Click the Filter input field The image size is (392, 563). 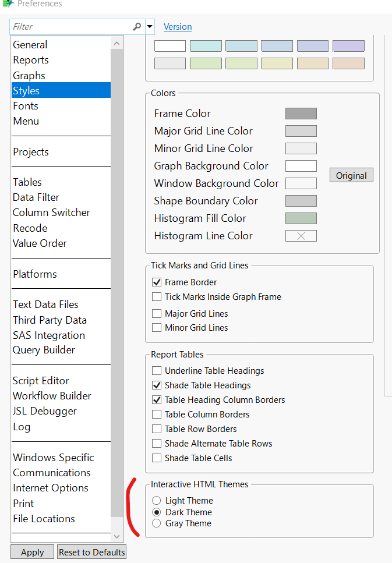pyautogui.click(x=70, y=27)
